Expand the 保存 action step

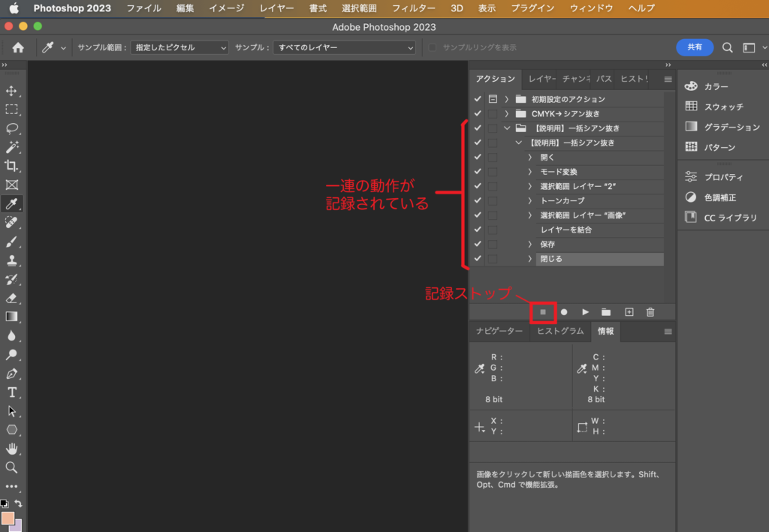[x=529, y=244]
